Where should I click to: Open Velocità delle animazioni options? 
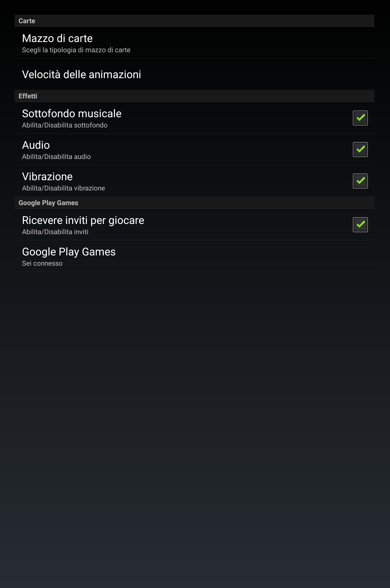pos(194,74)
